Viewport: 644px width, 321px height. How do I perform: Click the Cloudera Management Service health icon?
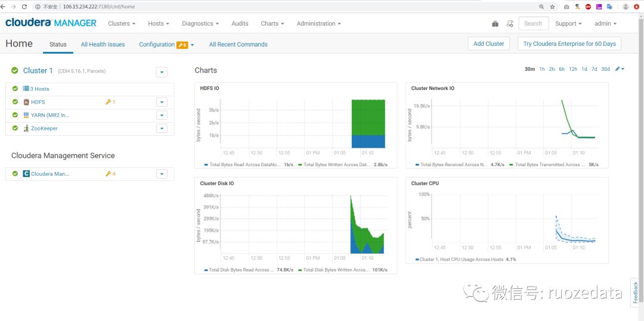[15, 173]
